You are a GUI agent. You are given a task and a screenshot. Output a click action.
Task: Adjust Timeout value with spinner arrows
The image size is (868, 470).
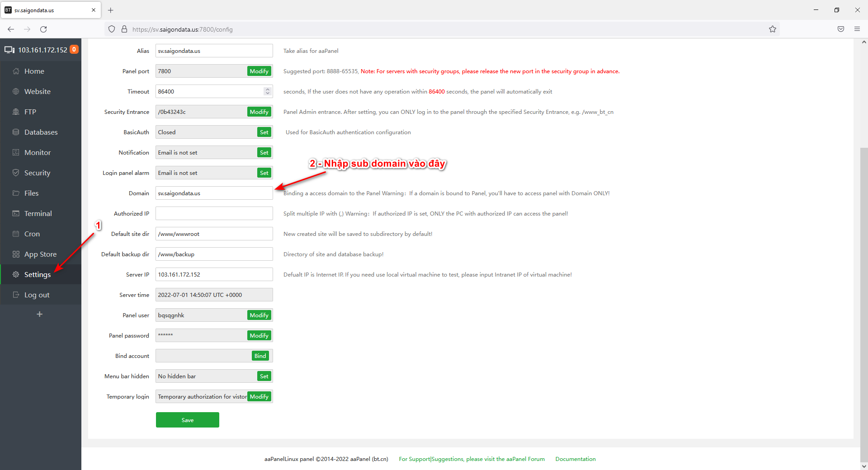268,91
